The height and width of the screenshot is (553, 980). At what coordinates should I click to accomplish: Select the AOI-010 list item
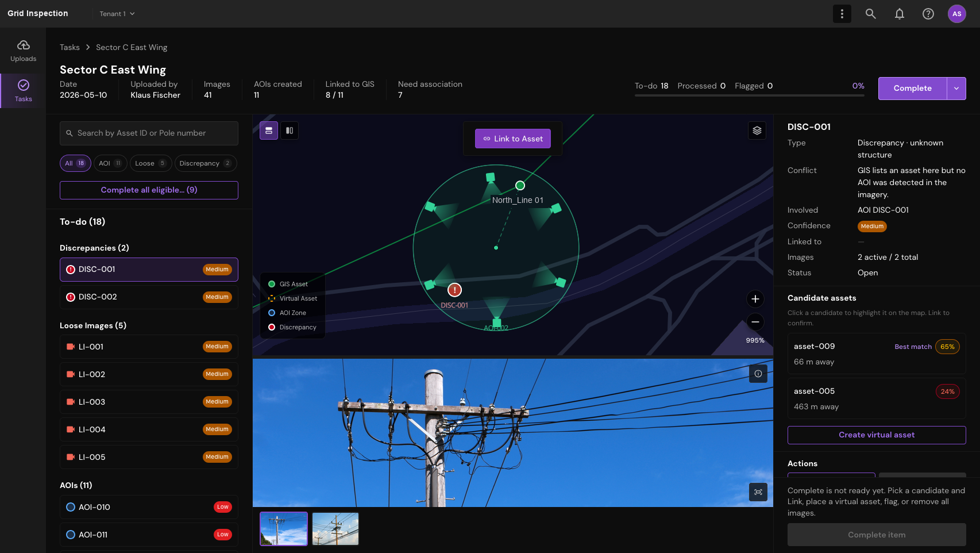[x=149, y=507]
